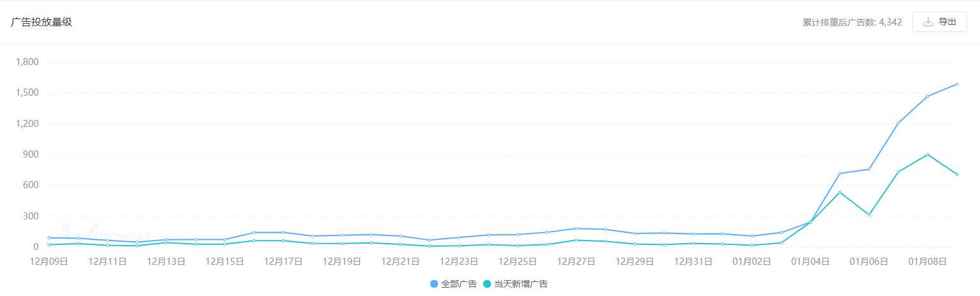Select 当天新增广告 point on 01月05日
Screen dimensions: 980x296
[x=840, y=192]
